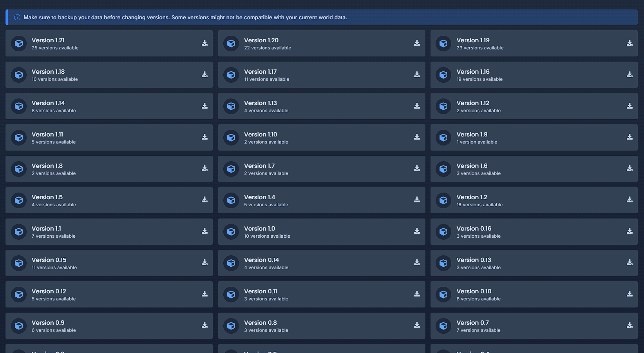Select the Version 1.6 title text
Image resolution: width=644 pixels, height=353 pixels.
click(x=472, y=166)
